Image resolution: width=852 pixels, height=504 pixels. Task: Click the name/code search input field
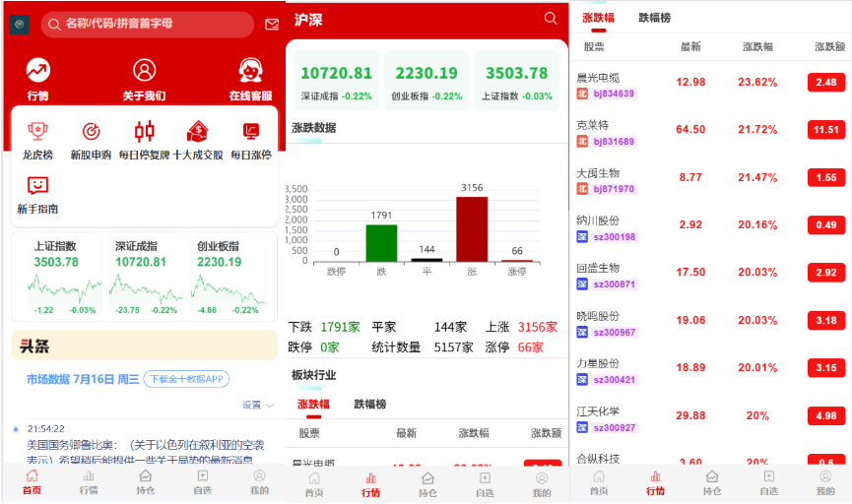point(147,25)
